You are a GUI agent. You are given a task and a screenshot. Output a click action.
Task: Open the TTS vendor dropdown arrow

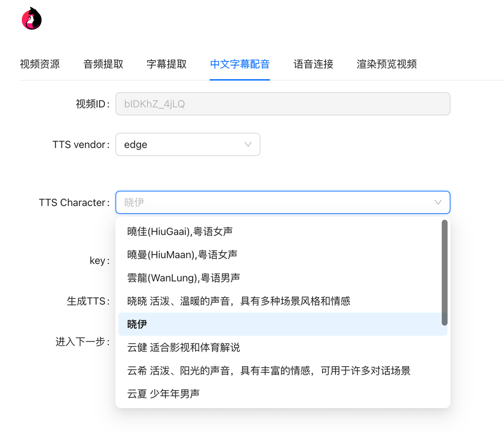248,144
